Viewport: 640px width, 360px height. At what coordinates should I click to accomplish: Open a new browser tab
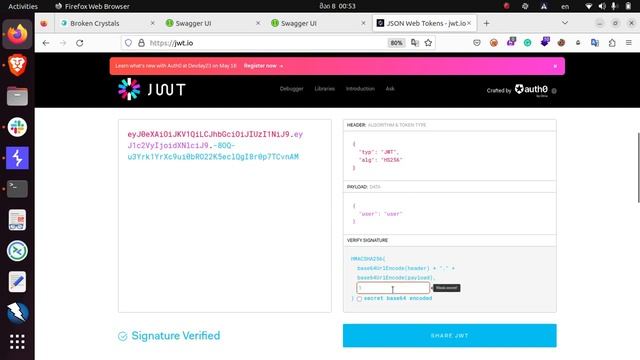tap(486, 23)
